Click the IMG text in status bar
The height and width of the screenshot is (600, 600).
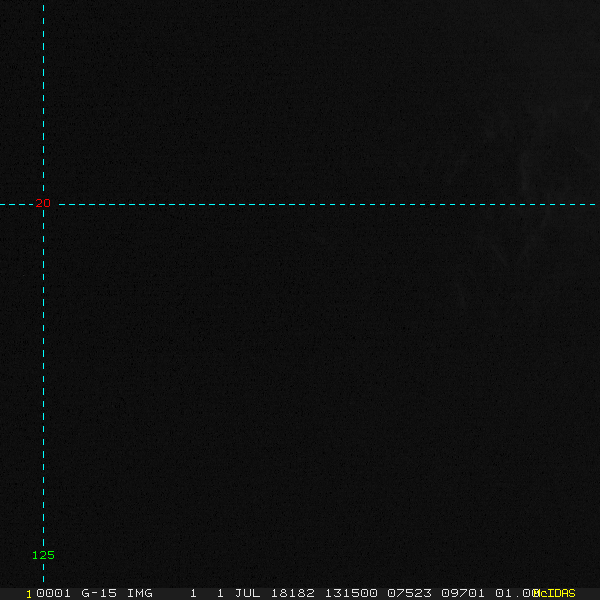coord(140,593)
